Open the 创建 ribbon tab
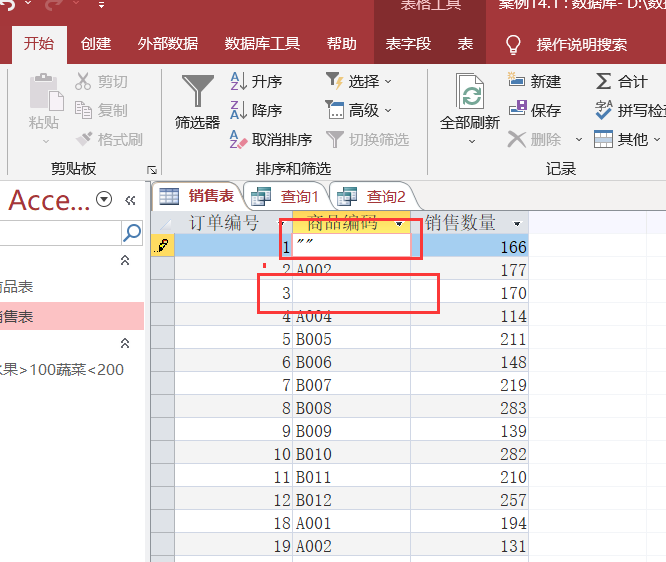This screenshot has height=562, width=666. tap(96, 43)
